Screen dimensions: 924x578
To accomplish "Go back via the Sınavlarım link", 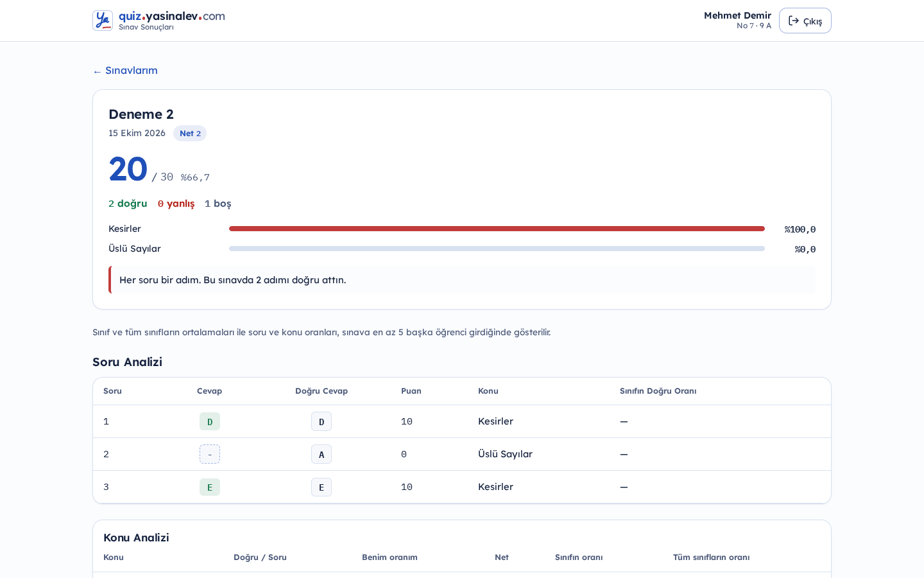I will (125, 71).
